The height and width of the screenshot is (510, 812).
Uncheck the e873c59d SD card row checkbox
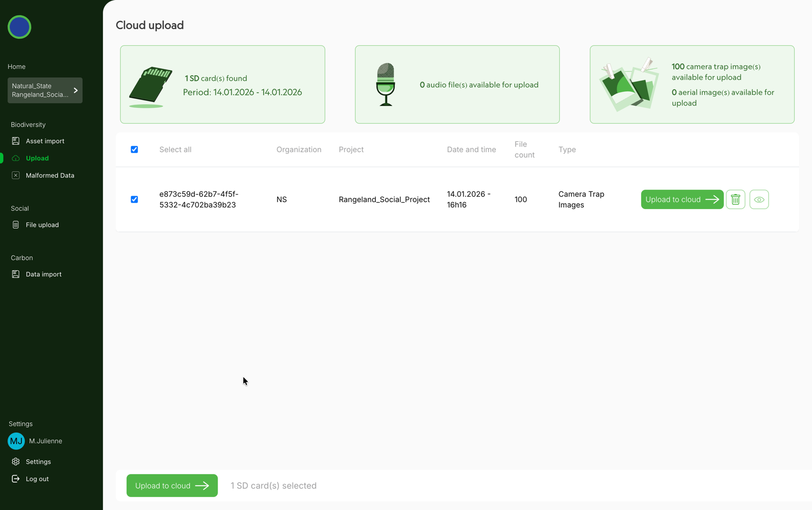134,199
